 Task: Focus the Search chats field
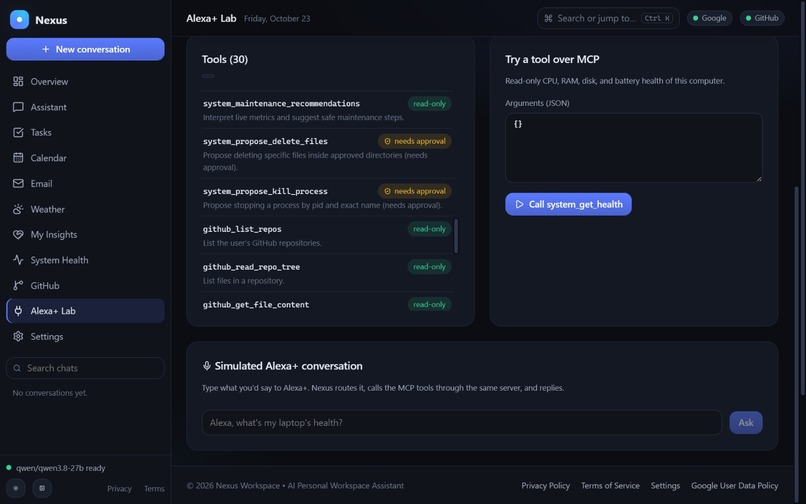tap(85, 368)
